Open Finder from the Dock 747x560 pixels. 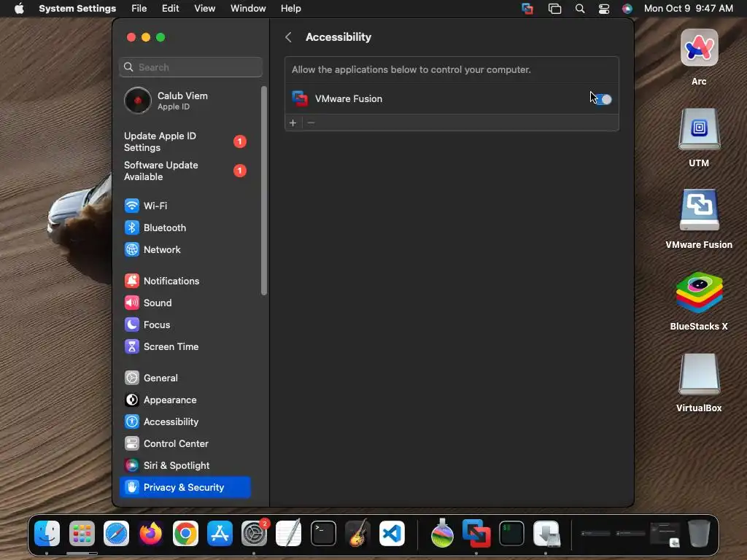(x=47, y=533)
